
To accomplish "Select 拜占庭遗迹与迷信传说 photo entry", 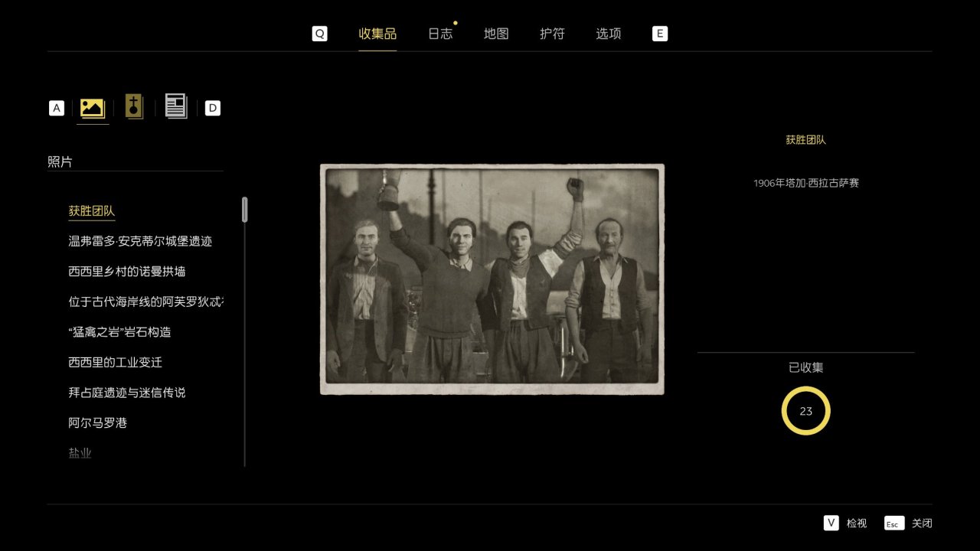I will (127, 393).
